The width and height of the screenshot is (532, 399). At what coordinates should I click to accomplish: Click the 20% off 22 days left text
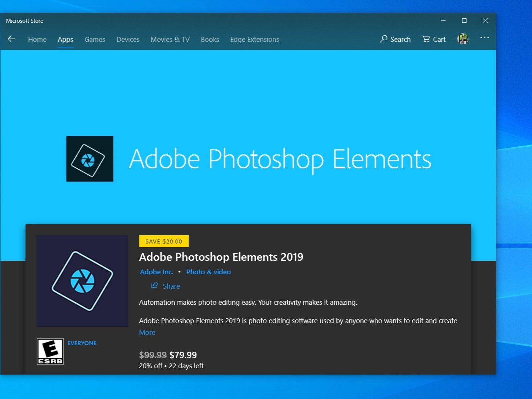pyautogui.click(x=171, y=366)
